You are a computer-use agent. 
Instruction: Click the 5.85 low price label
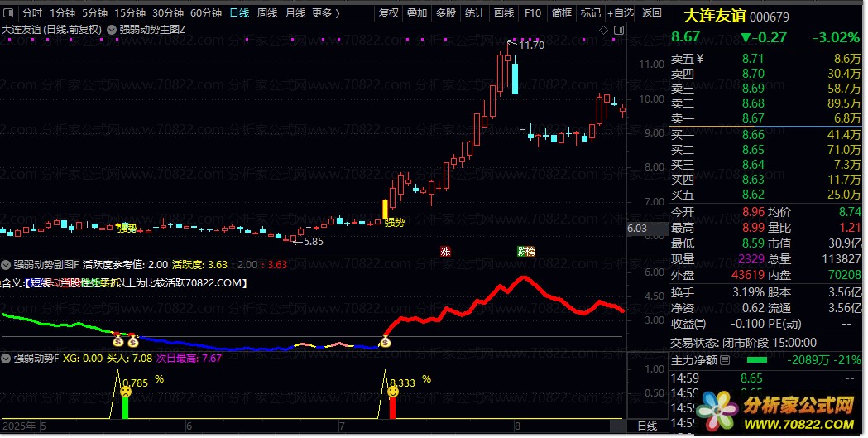click(x=314, y=242)
